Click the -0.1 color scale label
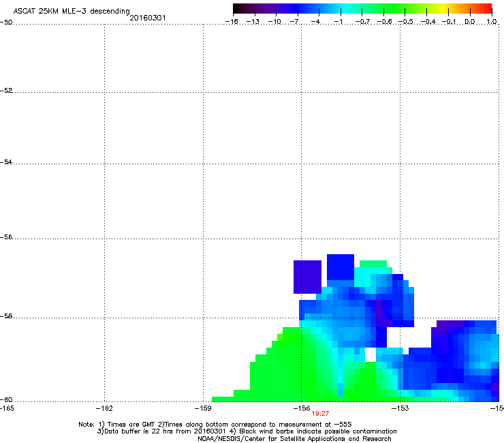Viewport: 504px width, 443px height. 449,22
